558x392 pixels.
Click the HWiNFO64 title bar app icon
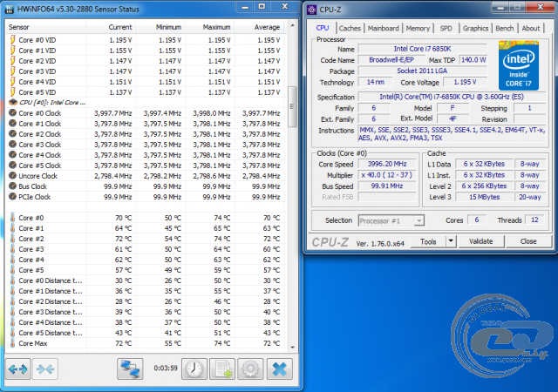10,10
